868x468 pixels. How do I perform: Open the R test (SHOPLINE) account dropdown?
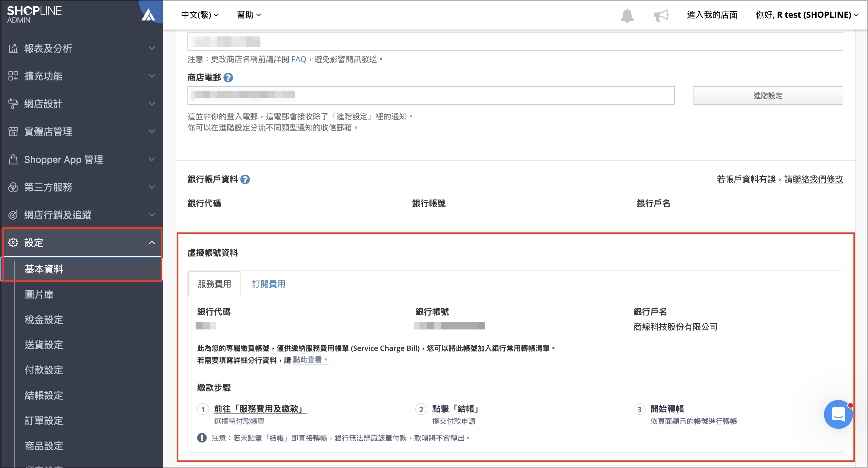(x=807, y=15)
